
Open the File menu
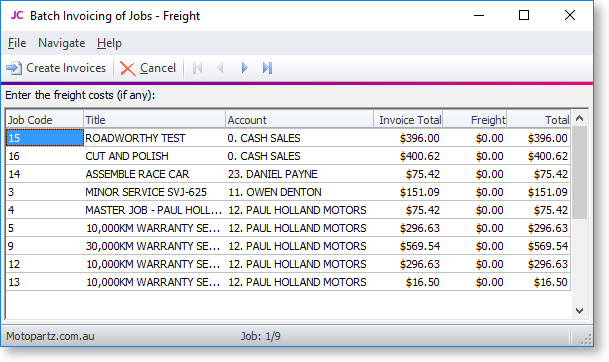[17, 43]
